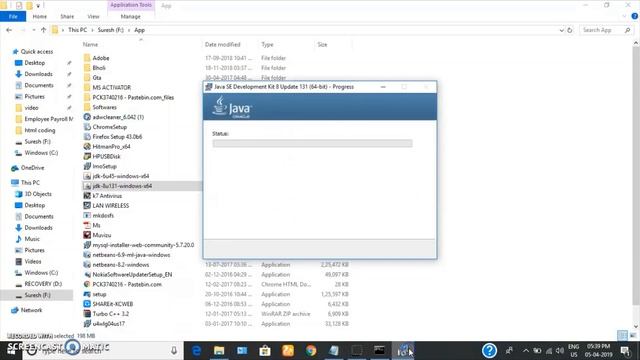Image resolution: width=640 pixels, height=360 pixels.
Task: Select the Firefox Setup 43.0b6 file
Action: click(117, 137)
